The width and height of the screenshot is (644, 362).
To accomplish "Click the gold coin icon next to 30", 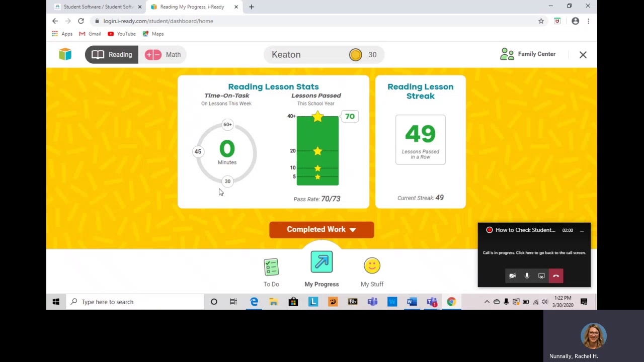I will click(x=356, y=54).
